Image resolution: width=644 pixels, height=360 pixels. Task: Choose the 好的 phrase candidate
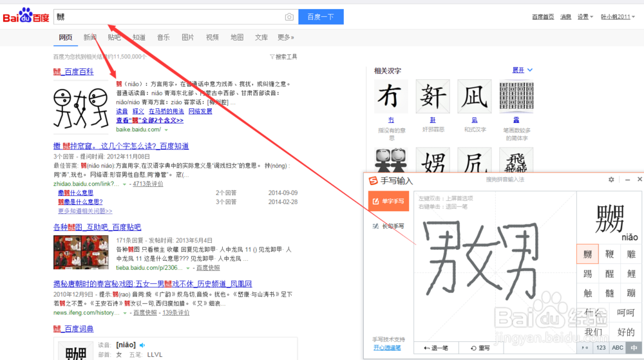626,332
